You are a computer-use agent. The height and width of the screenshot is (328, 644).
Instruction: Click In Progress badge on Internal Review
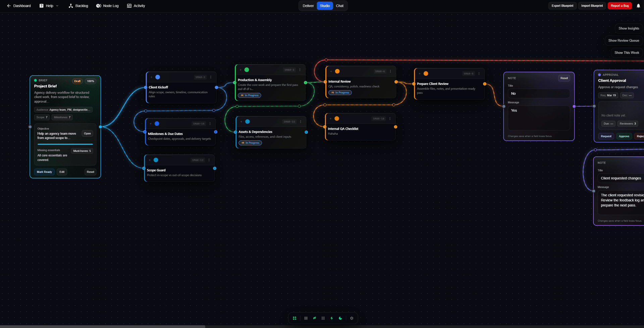click(340, 92)
